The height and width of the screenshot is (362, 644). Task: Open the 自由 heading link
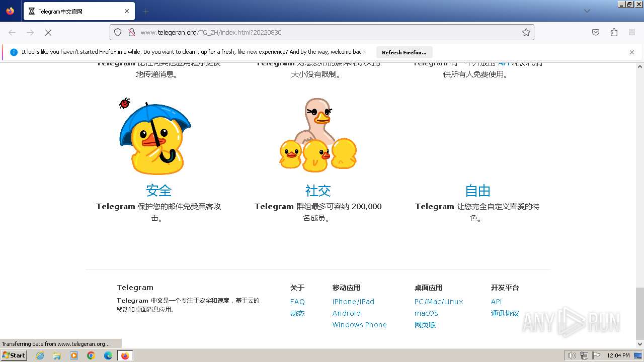point(477,191)
